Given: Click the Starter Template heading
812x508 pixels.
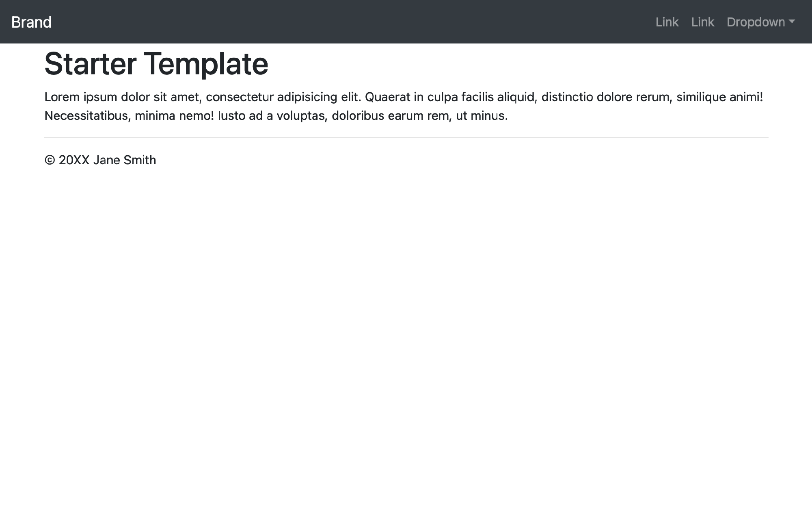Looking at the screenshot, I should 156,64.
